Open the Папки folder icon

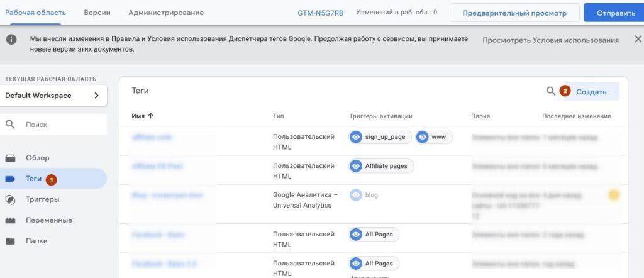10,241
